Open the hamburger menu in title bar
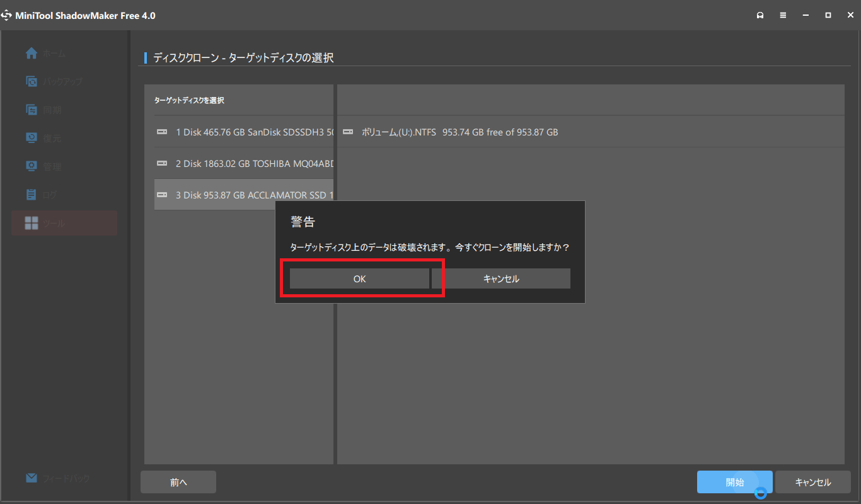 (783, 15)
